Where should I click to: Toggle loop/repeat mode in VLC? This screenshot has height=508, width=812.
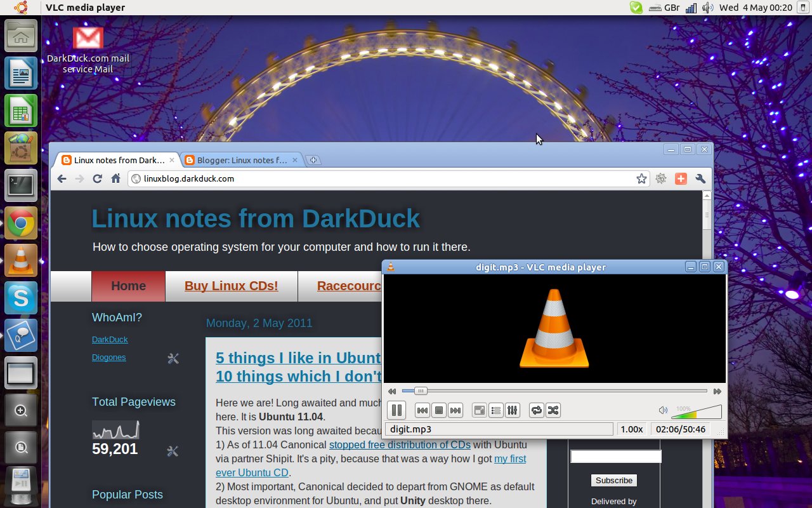[x=537, y=410]
